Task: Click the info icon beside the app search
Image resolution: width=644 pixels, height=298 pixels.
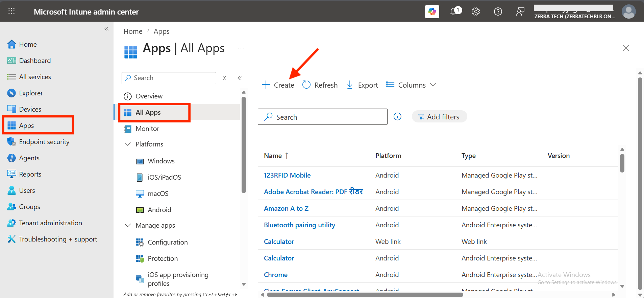Action: click(x=398, y=117)
